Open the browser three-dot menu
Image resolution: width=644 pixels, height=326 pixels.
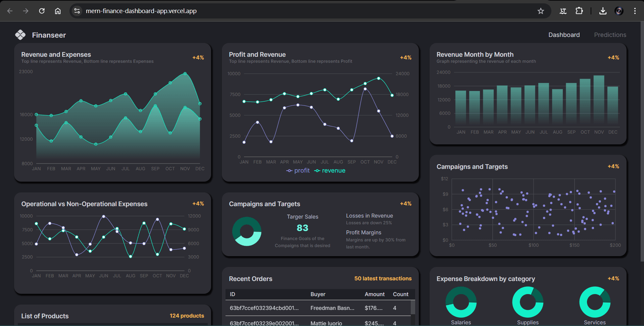635,11
